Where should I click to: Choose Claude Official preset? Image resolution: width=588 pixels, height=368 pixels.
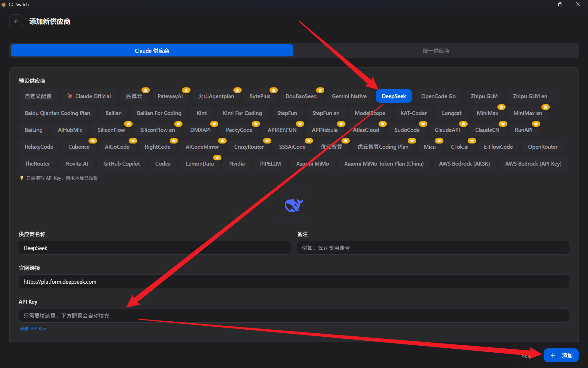pos(89,96)
